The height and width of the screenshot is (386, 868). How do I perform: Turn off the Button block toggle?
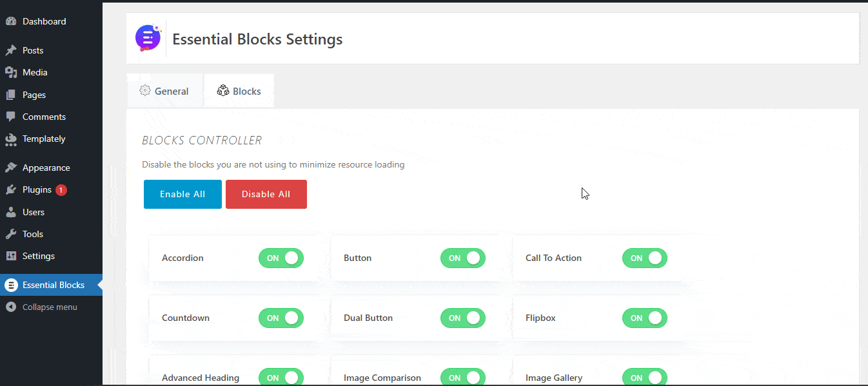tap(463, 258)
